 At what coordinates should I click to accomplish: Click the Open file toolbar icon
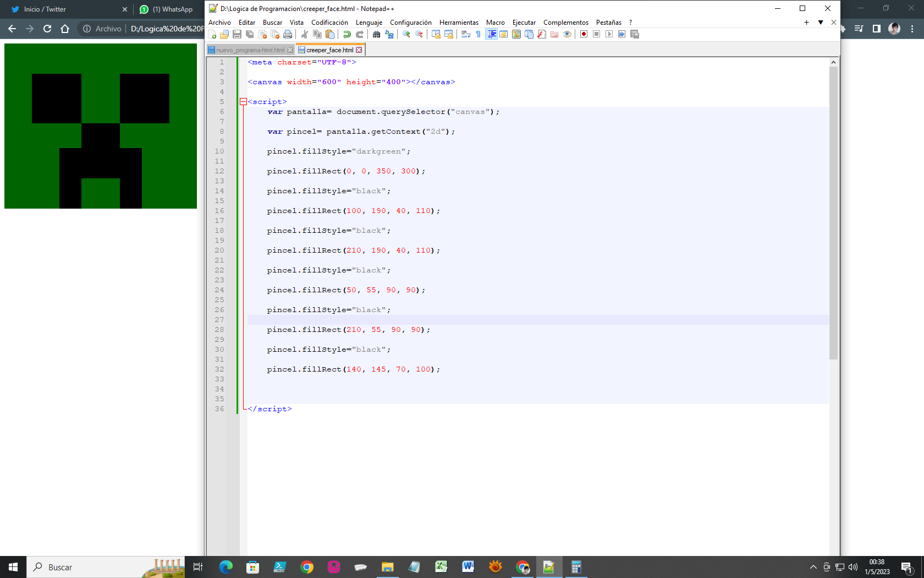pos(224,34)
